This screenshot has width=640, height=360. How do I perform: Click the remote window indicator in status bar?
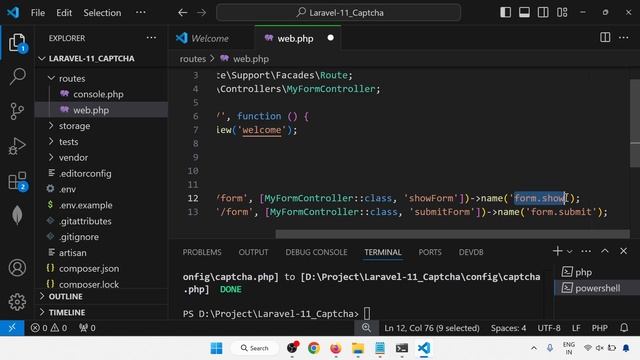tap(12, 328)
